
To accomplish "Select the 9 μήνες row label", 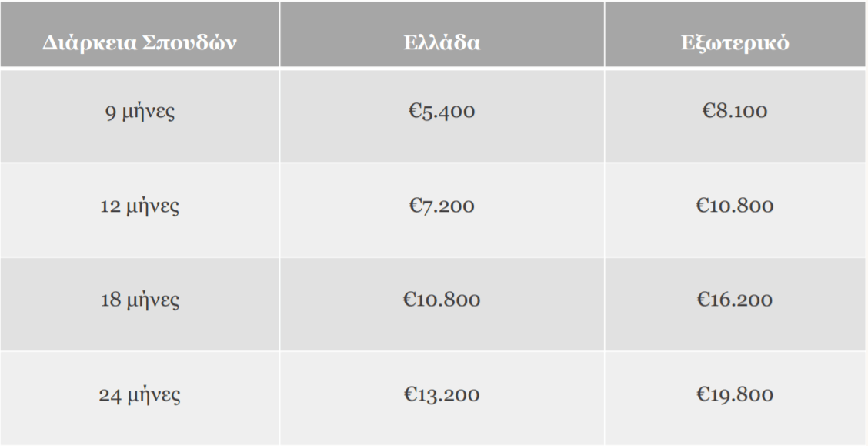I will (x=140, y=112).
